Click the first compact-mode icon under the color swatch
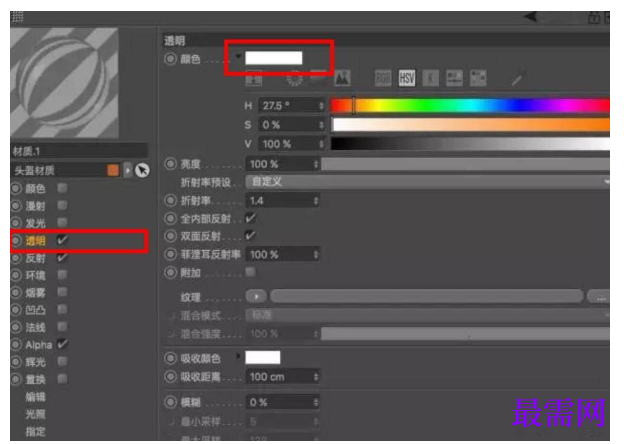Viewport: 624px width, 444px height. 254,78
